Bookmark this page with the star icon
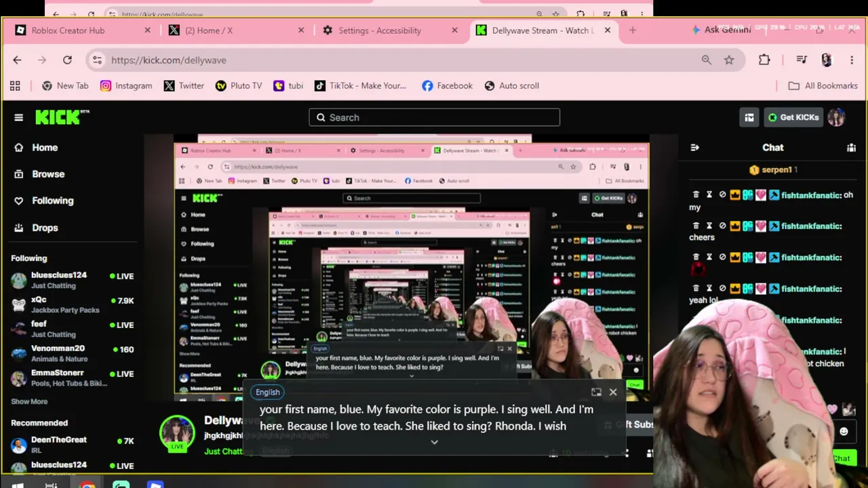The height and width of the screenshot is (488, 868). coord(729,60)
